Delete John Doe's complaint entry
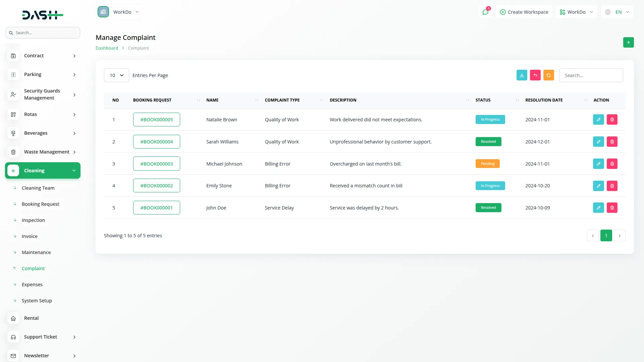The width and height of the screenshot is (644, 362). click(612, 208)
